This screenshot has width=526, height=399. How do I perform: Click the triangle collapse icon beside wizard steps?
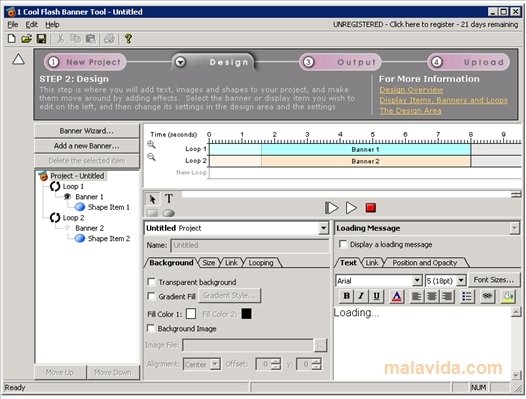click(18, 59)
